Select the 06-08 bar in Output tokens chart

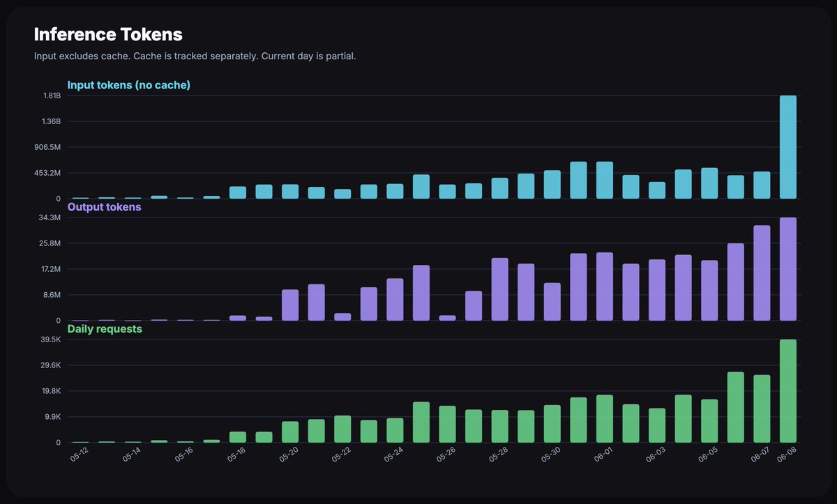(x=788, y=269)
